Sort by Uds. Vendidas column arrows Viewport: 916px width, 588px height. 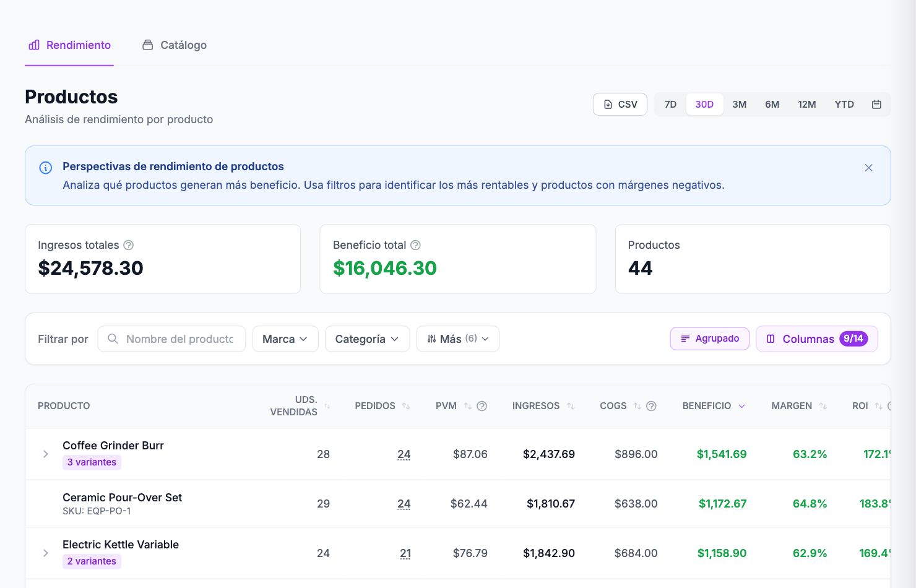[x=327, y=406]
